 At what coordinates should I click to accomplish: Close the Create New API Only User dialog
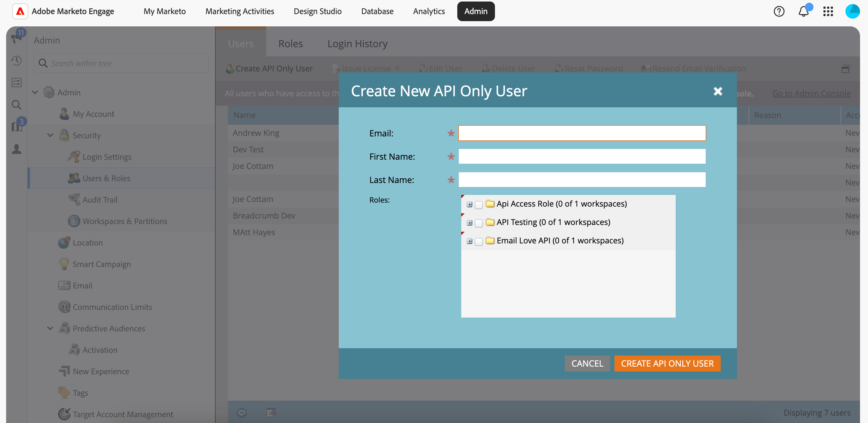click(x=718, y=91)
